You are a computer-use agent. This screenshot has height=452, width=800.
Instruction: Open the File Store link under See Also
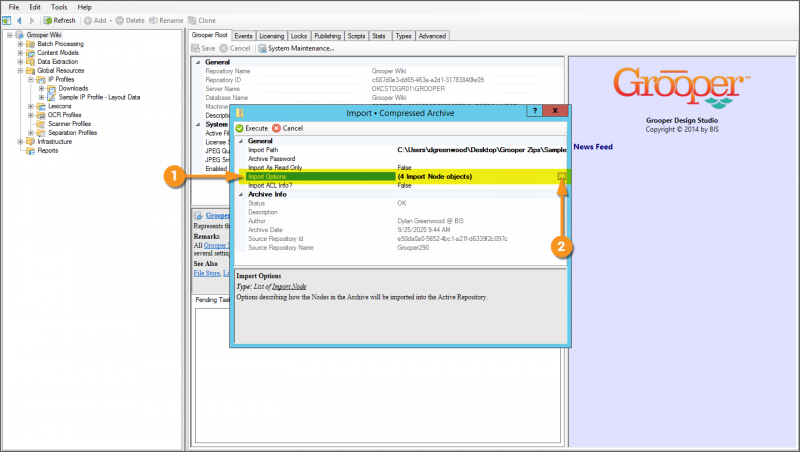207,273
